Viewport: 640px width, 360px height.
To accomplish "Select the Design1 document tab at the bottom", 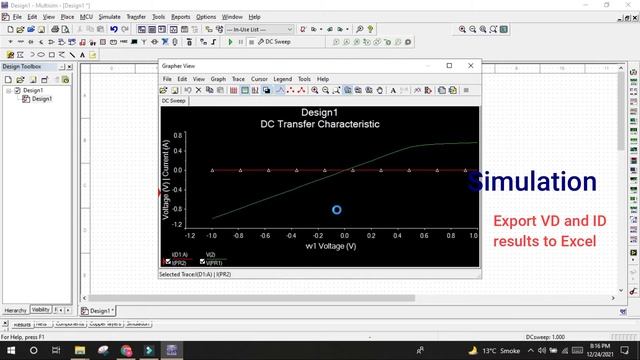I will pyautogui.click(x=97, y=311).
